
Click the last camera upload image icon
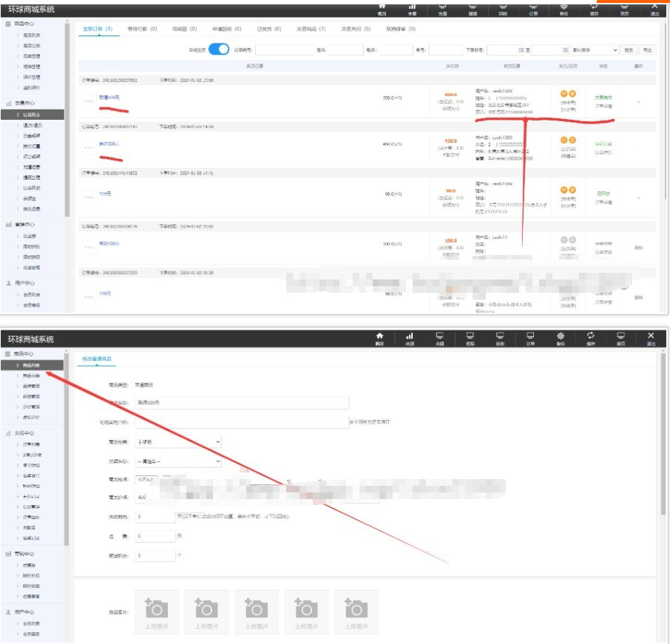(x=356, y=609)
